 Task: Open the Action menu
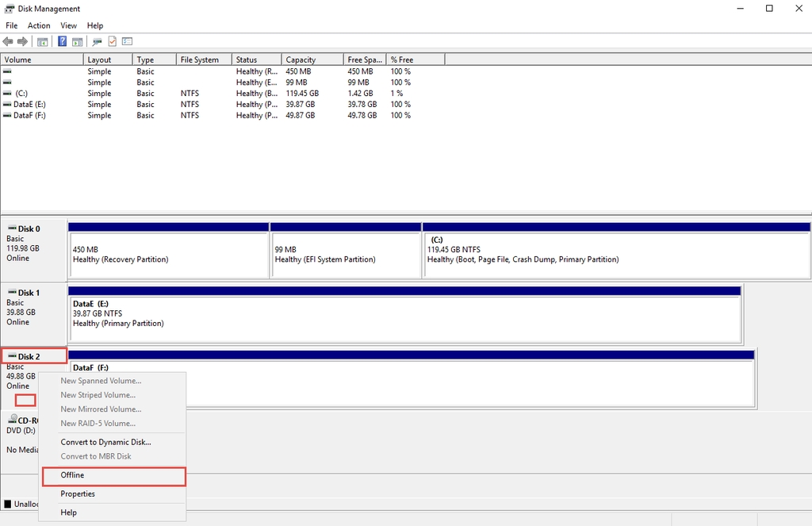click(39, 25)
